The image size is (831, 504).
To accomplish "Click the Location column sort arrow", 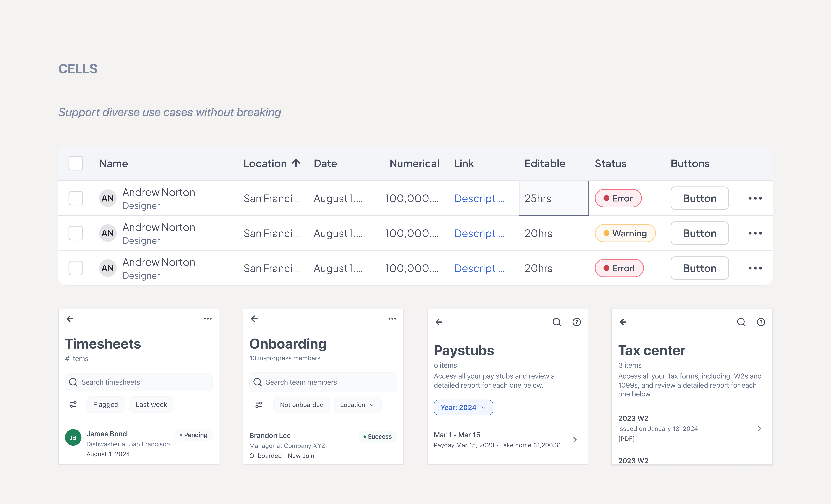I will [x=296, y=163].
